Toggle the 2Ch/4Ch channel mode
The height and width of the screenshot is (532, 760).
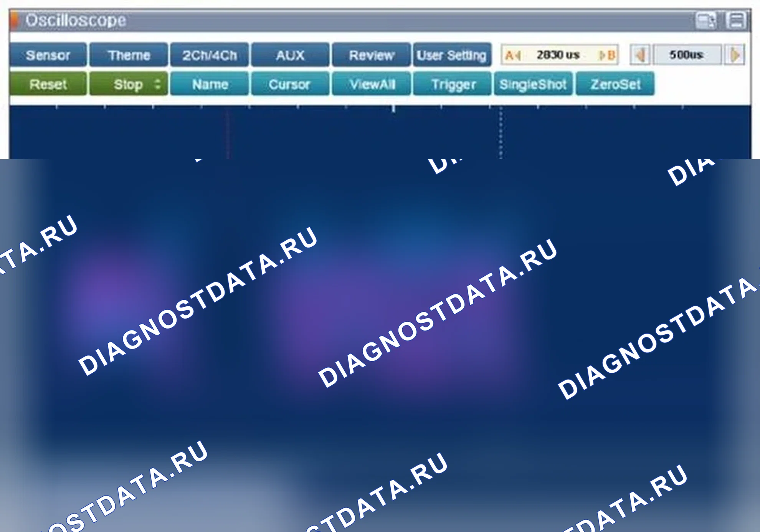point(210,55)
